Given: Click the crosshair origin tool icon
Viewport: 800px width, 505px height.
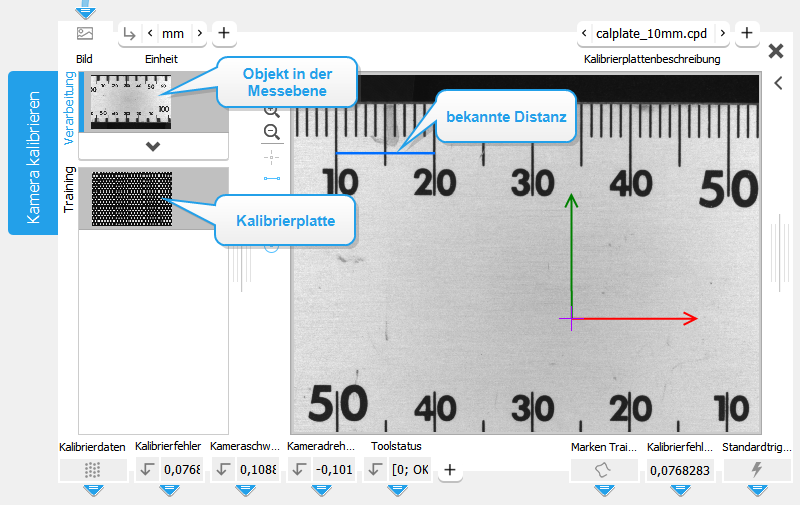Looking at the screenshot, I should (271, 157).
